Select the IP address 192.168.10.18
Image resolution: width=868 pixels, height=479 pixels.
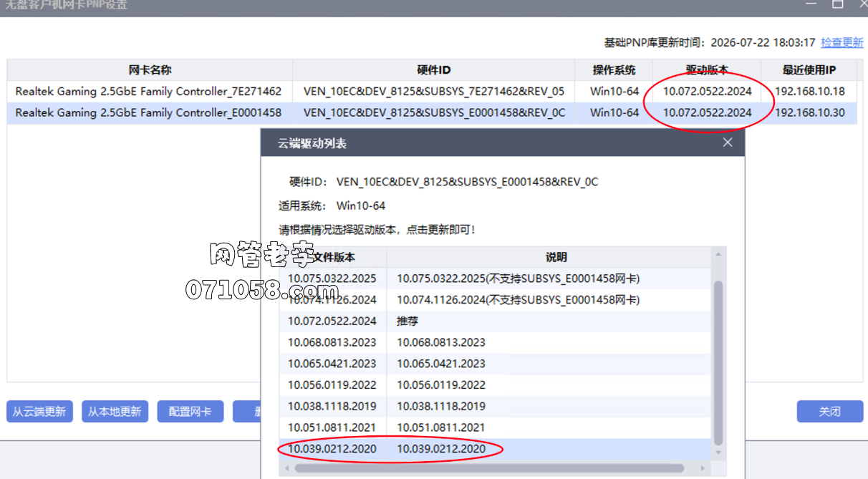pyautogui.click(x=810, y=92)
